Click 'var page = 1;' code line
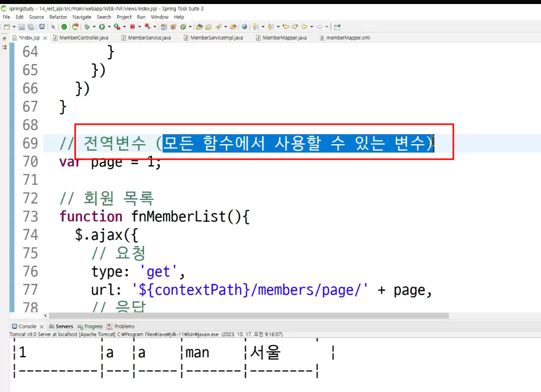Viewport: 541px width, 392px height. tap(110, 162)
